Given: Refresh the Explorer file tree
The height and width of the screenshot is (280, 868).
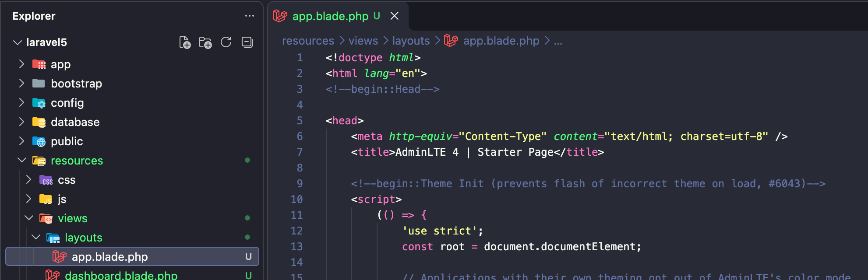Looking at the screenshot, I should [x=226, y=42].
